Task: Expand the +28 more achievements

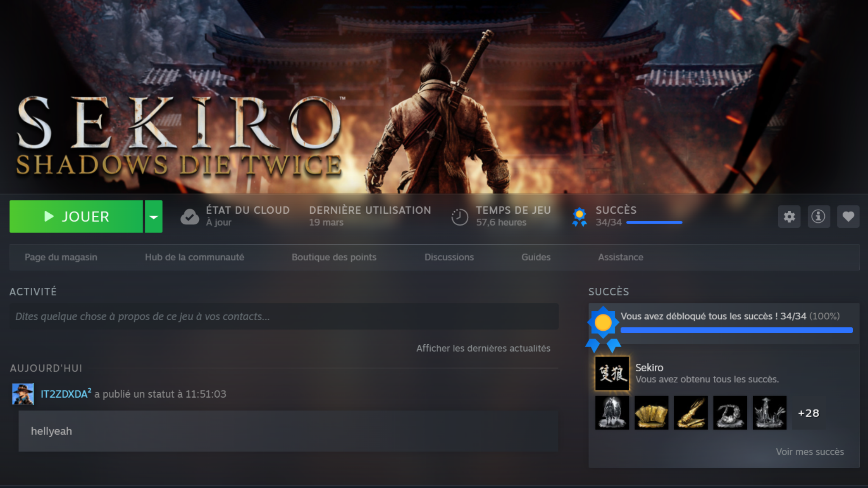Action: click(808, 413)
